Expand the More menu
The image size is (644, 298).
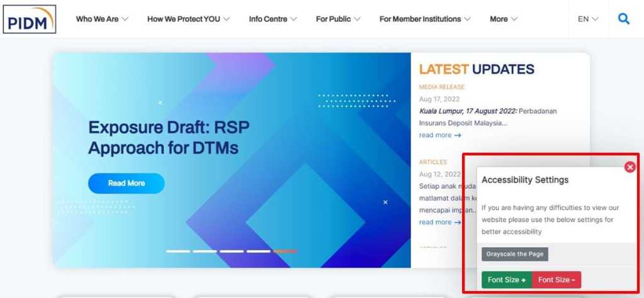[x=504, y=19]
